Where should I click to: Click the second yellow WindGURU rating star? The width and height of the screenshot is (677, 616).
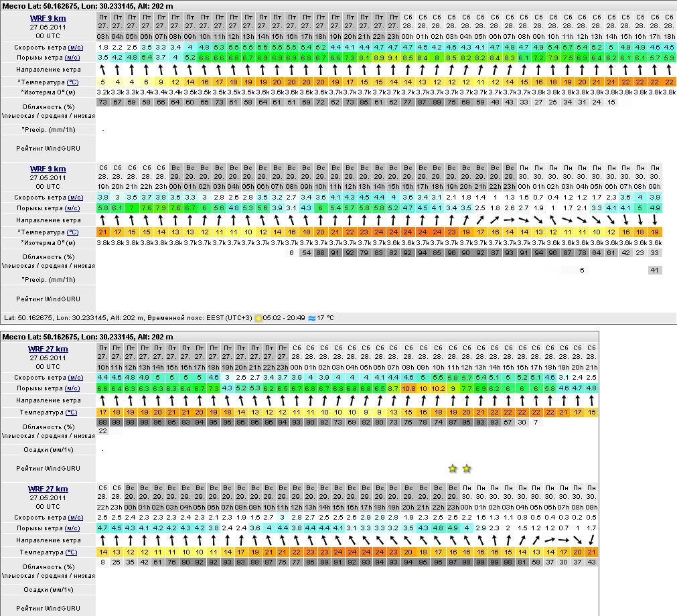(467, 469)
